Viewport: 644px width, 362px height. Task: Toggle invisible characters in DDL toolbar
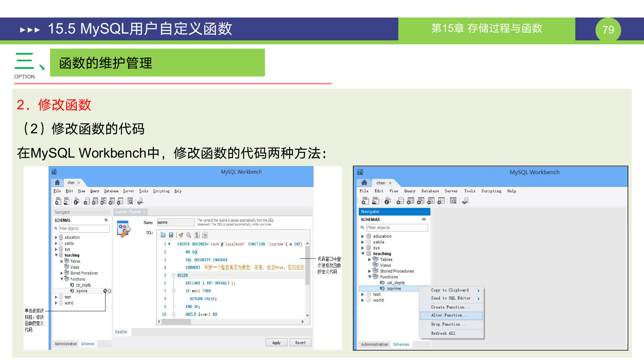click(x=197, y=235)
